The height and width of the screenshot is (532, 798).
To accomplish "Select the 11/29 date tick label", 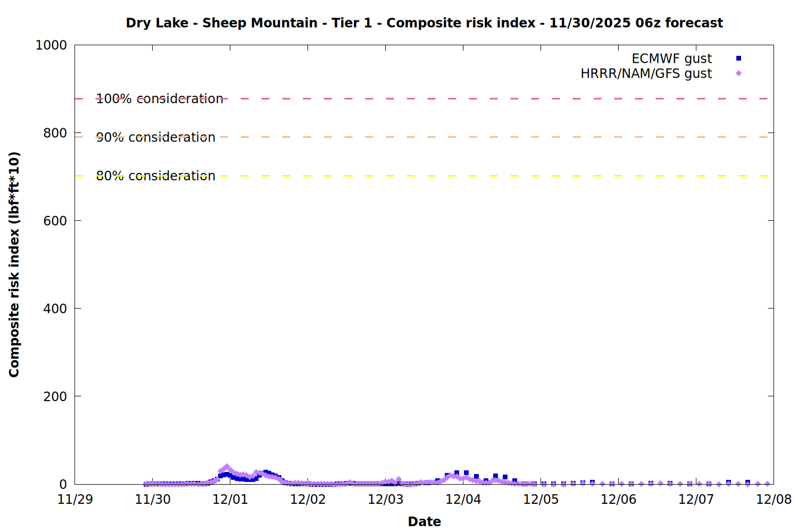I will pyautogui.click(x=75, y=500).
